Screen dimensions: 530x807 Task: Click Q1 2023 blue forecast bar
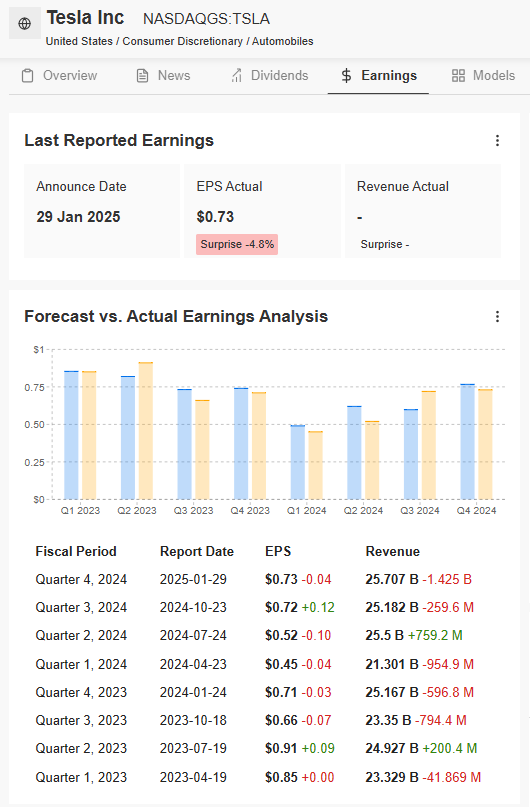coord(71,435)
